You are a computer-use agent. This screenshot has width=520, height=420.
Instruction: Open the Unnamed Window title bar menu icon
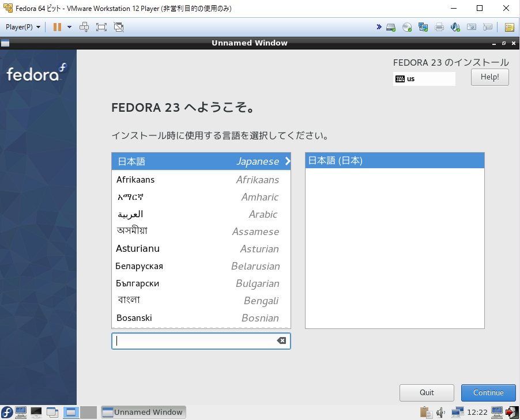[x=5, y=43]
